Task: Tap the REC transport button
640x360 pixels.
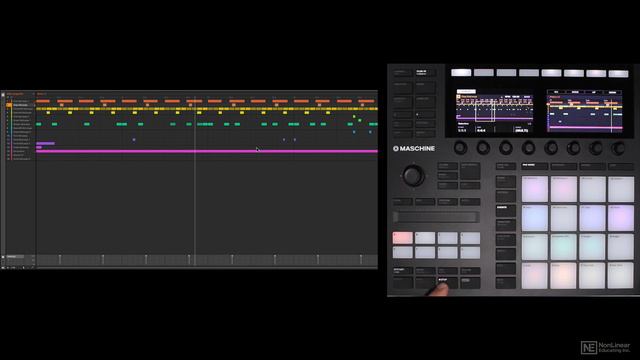Action: click(425, 283)
